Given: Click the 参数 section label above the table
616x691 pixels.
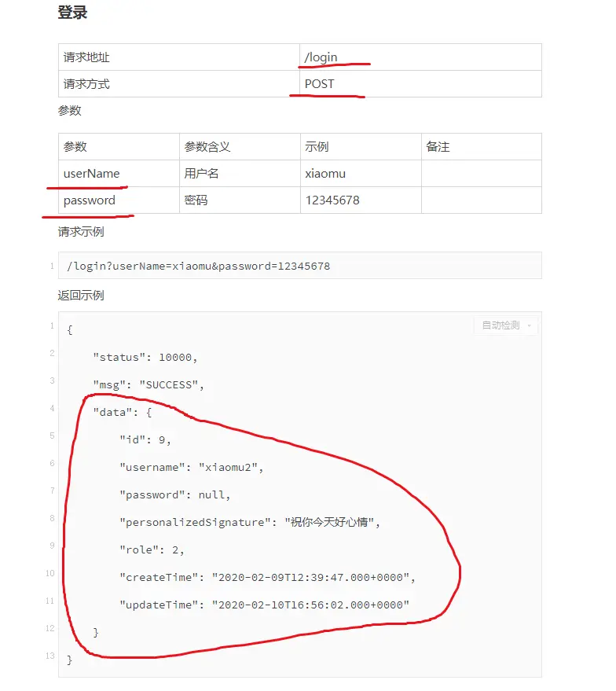Looking at the screenshot, I should coord(70,111).
